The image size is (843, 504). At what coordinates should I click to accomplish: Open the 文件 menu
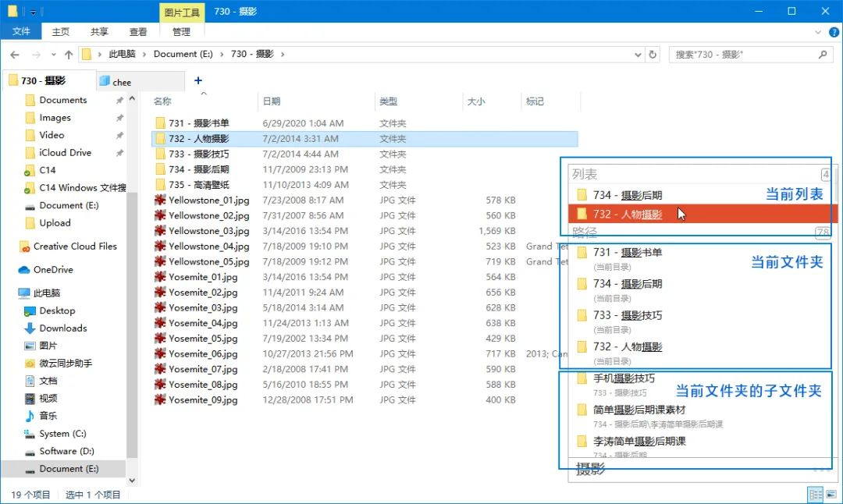[21, 32]
